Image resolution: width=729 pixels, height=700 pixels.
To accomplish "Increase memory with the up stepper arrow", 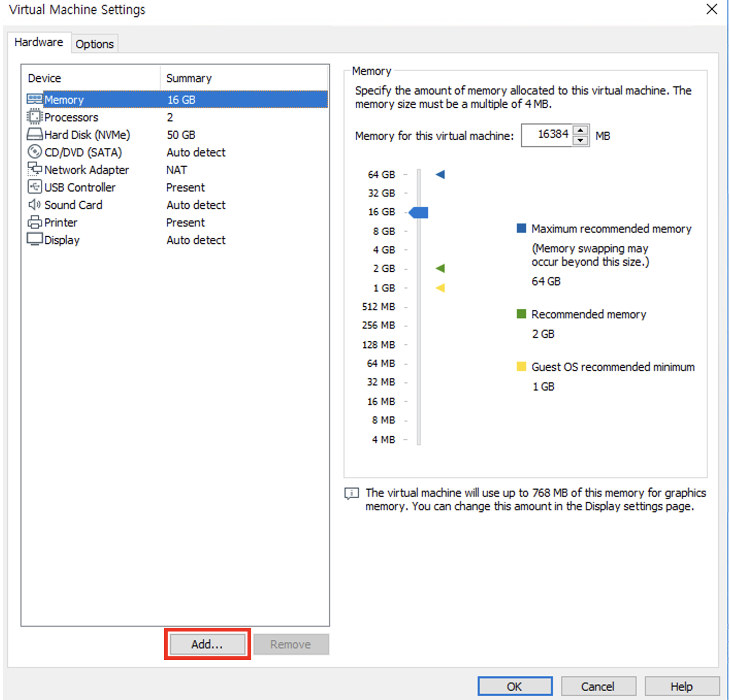I will pyautogui.click(x=580, y=131).
